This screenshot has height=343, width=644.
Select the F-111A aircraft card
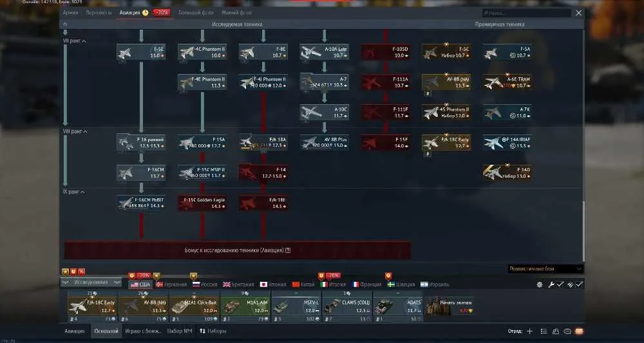[385, 82]
